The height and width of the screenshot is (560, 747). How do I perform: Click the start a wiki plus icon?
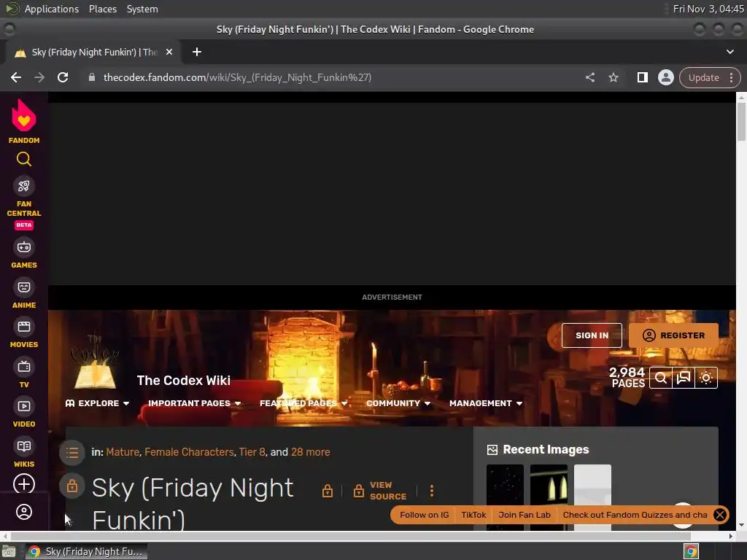(24, 484)
